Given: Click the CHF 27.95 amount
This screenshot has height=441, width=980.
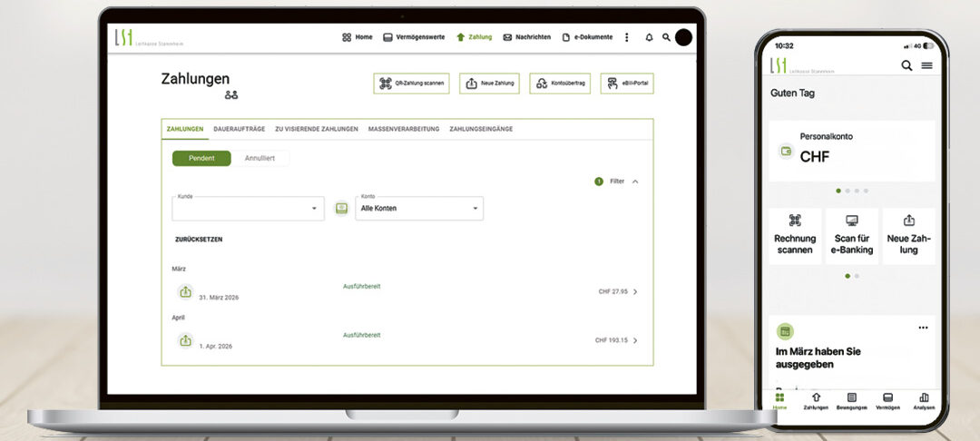Looking at the screenshot, I should point(613,291).
